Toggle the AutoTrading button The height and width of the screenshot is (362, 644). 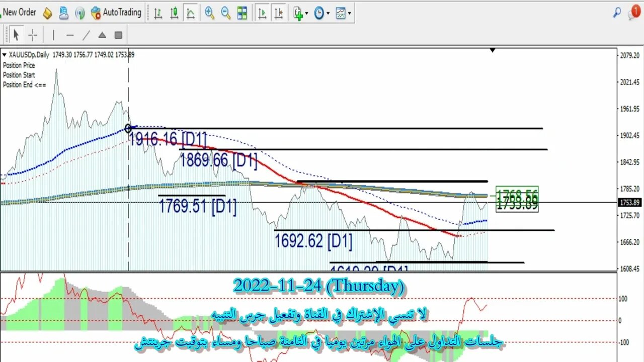click(x=116, y=13)
